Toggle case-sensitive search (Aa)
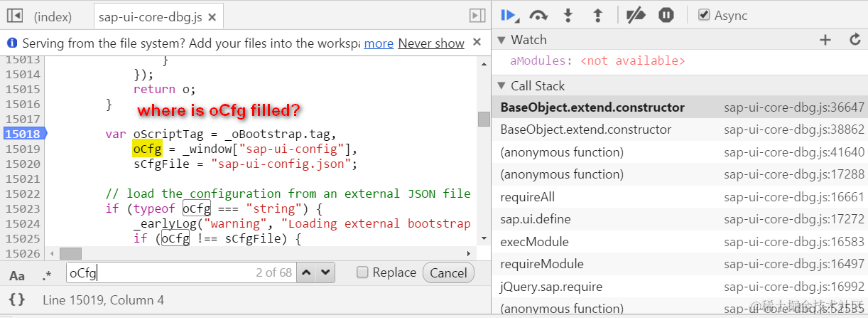868x318 pixels. pyautogui.click(x=17, y=275)
